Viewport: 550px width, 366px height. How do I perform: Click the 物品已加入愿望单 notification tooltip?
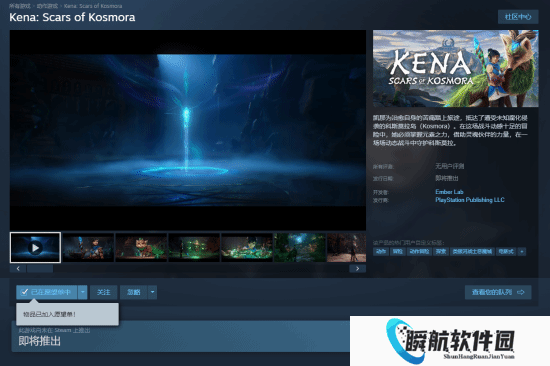pyautogui.click(x=67, y=314)
